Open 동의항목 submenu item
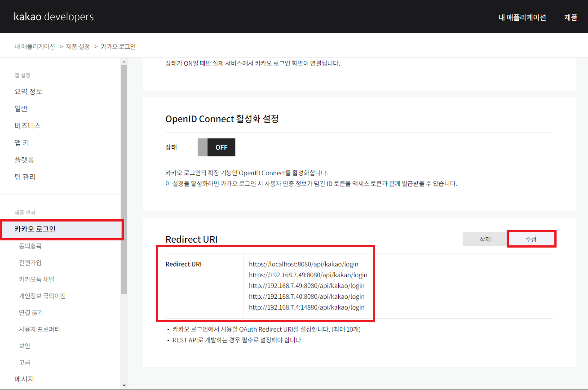Image resolution: width=588 pixels, height=390 pixels. (x=30, y=246)
